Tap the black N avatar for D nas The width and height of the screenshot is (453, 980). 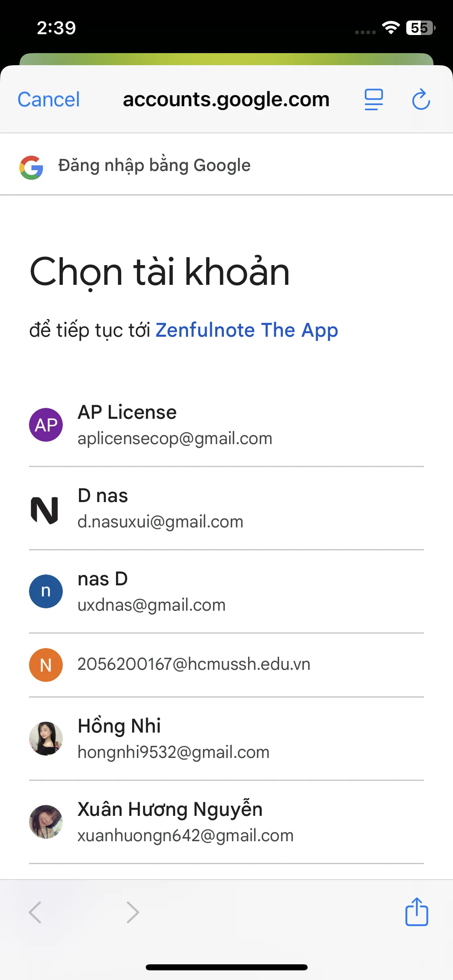point(45,511)
